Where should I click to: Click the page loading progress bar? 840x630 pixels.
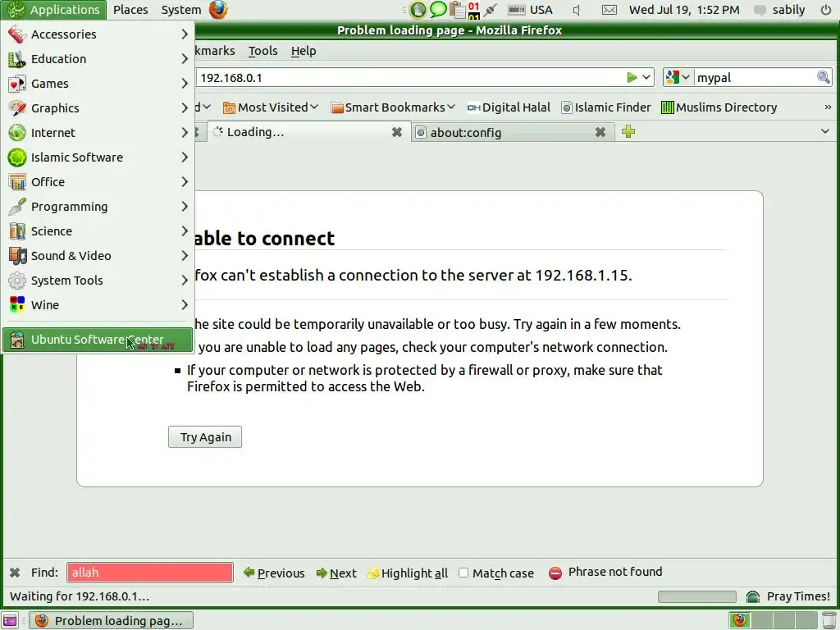click(697, 597)
